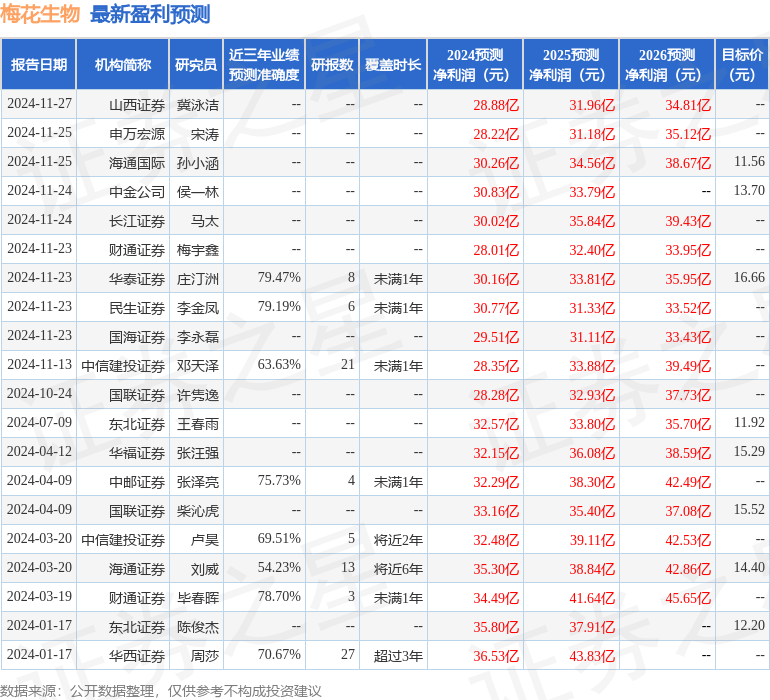The image size is (770, 700).
Task: Select the 2026预测净利润 column header
Action: click(667, 64)
